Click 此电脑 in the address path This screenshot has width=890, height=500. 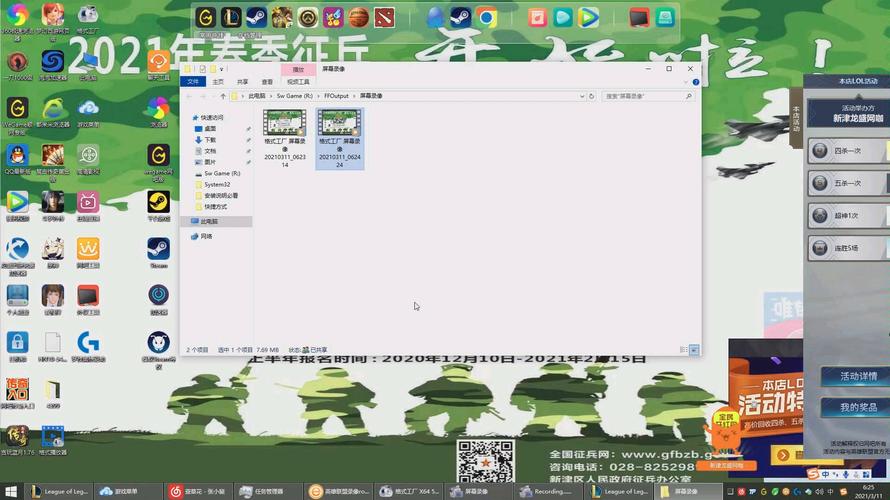[x=257, y=96]
